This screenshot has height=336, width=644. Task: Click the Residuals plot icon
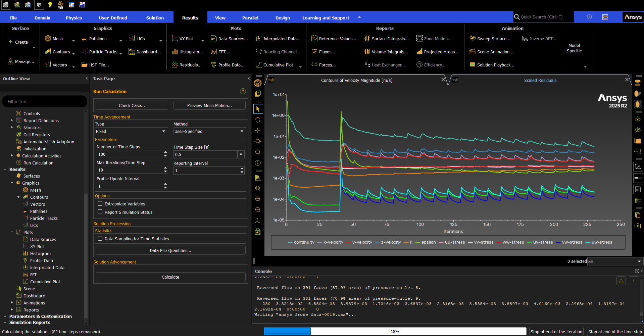tap(175, 64)
